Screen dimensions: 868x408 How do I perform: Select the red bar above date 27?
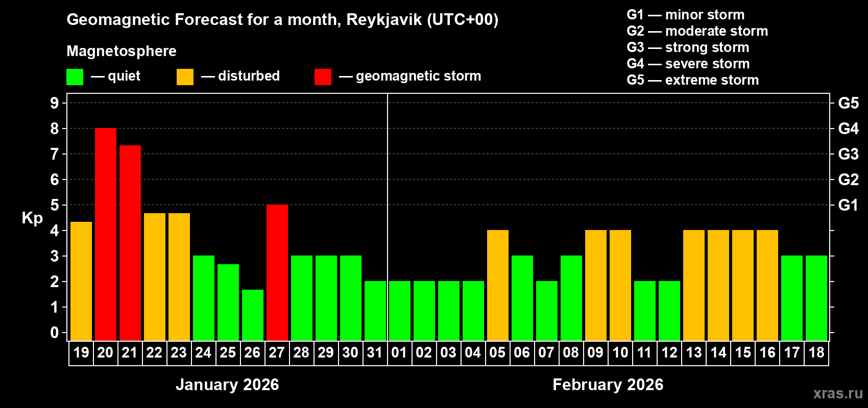[277, 273]
